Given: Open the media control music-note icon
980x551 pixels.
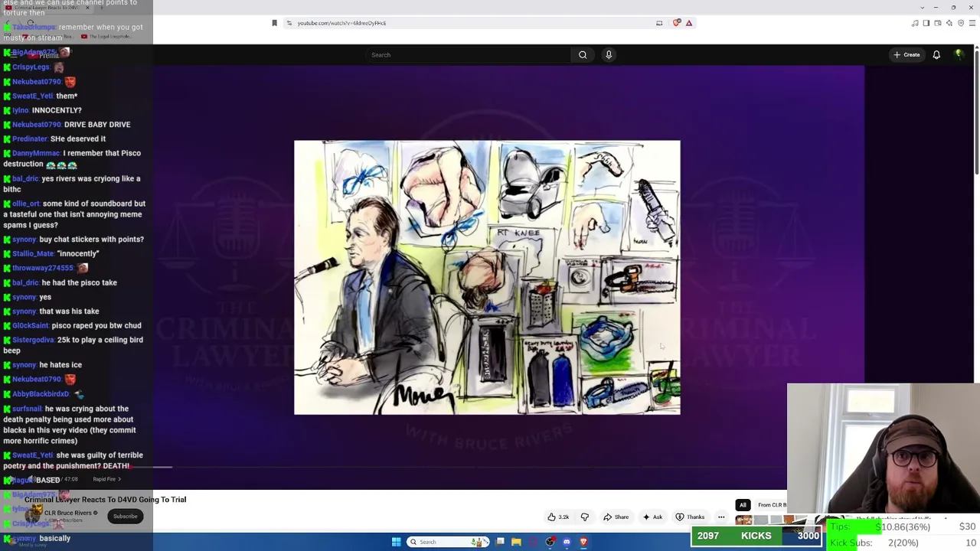Looking at the screenshot, I should pyautogui.click(x=915, y=23).
